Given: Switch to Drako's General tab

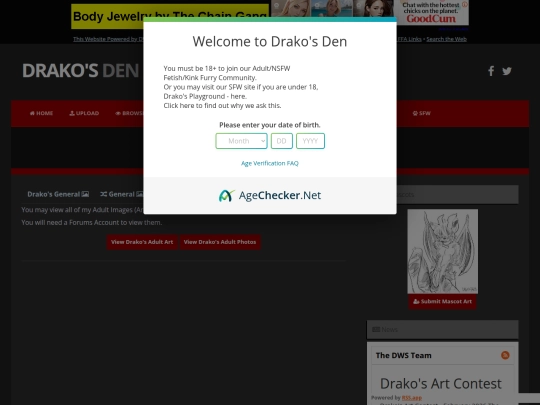Looking at the screenshot, I should click(x=58, y=194).
